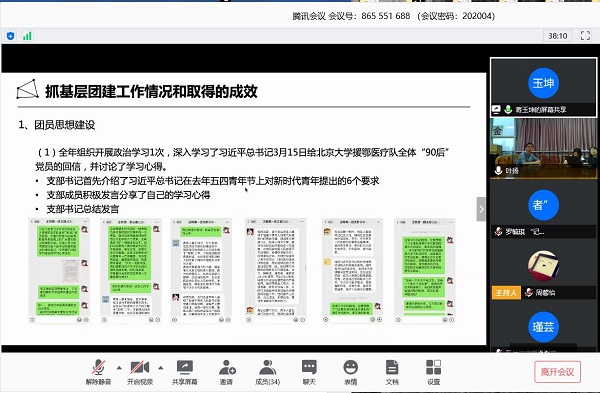Click the second chat screenshot in slide
Image resolution: width=600 pixels, height=393 pixels.
(x=130, y=271)
